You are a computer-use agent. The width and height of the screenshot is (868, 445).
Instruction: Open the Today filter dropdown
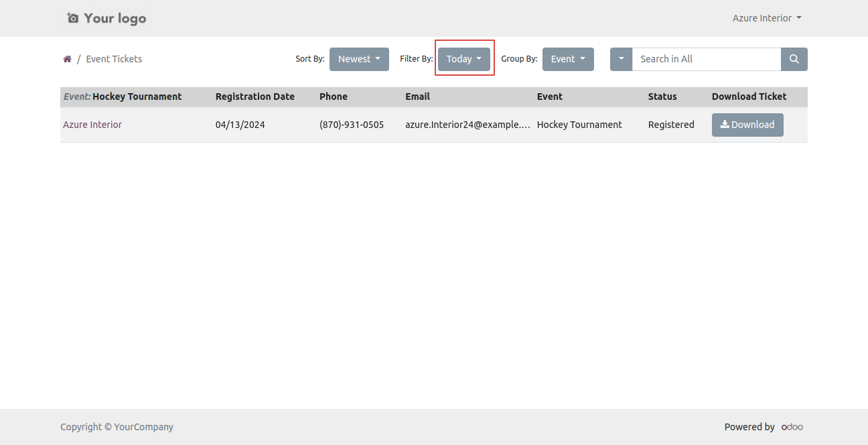pyautogui.click(x=464, y=59)
